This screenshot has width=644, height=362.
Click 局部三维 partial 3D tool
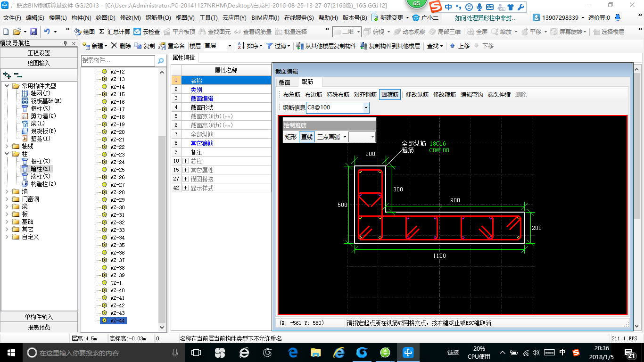point(445,32)
